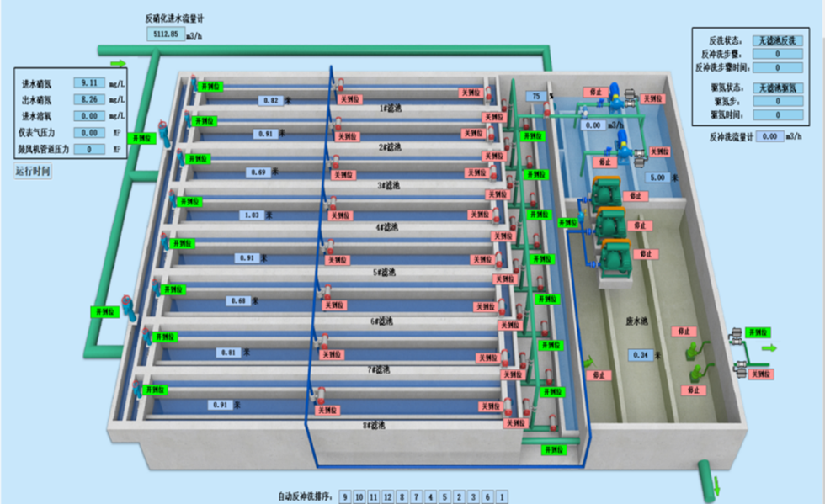Click the 4#滤池 level value 1.03
The width and height of the screenshot is (825, 504).
tap(252, 215)
